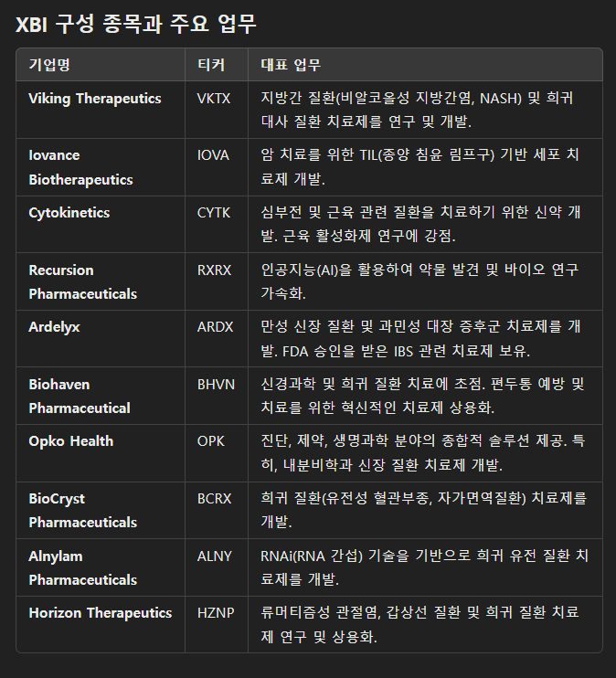Select the description mentioning NASH 지방간 질환
616x678 pixels.
pos(417,110)
